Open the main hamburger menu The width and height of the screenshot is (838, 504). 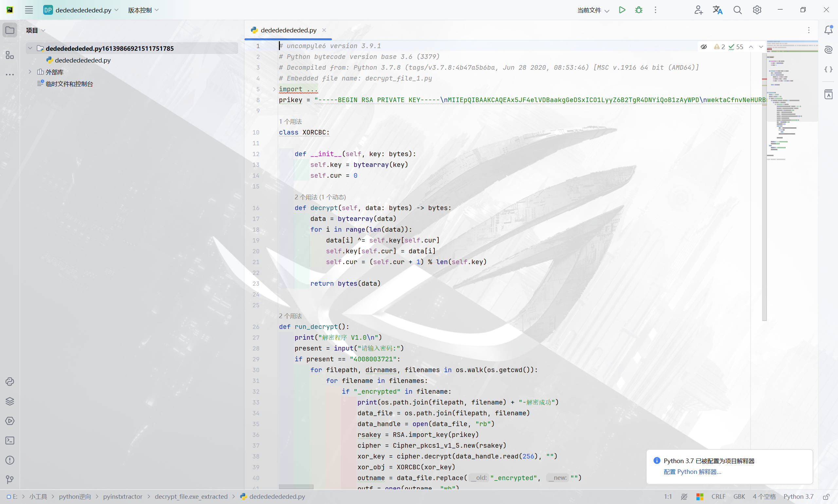point(29,10)
